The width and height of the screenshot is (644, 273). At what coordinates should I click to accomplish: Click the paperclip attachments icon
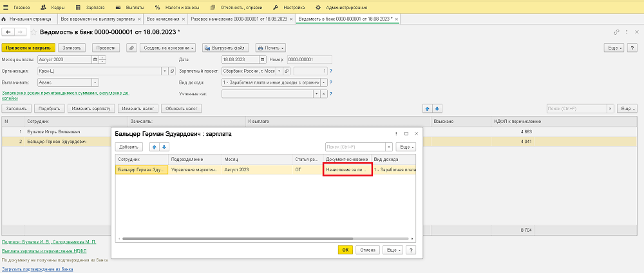[x=131, y=48]
